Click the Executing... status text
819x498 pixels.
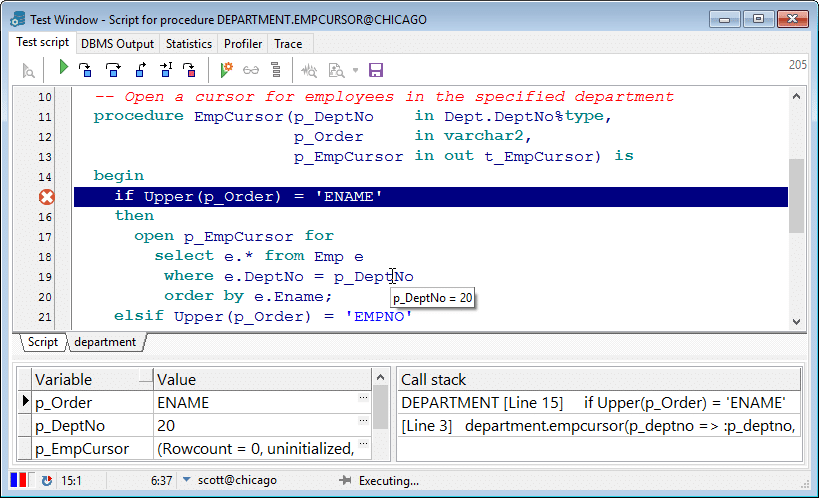click(389, 481)
